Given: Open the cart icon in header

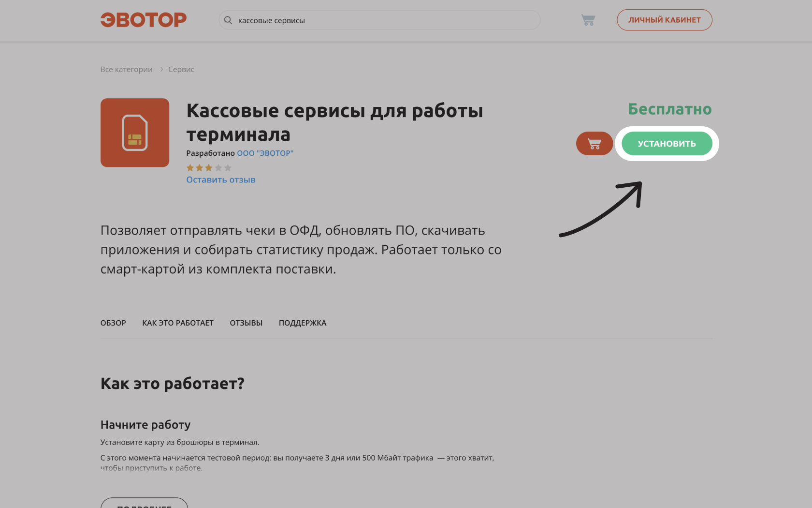Looking at the screenshot, I should click(588, 20).
